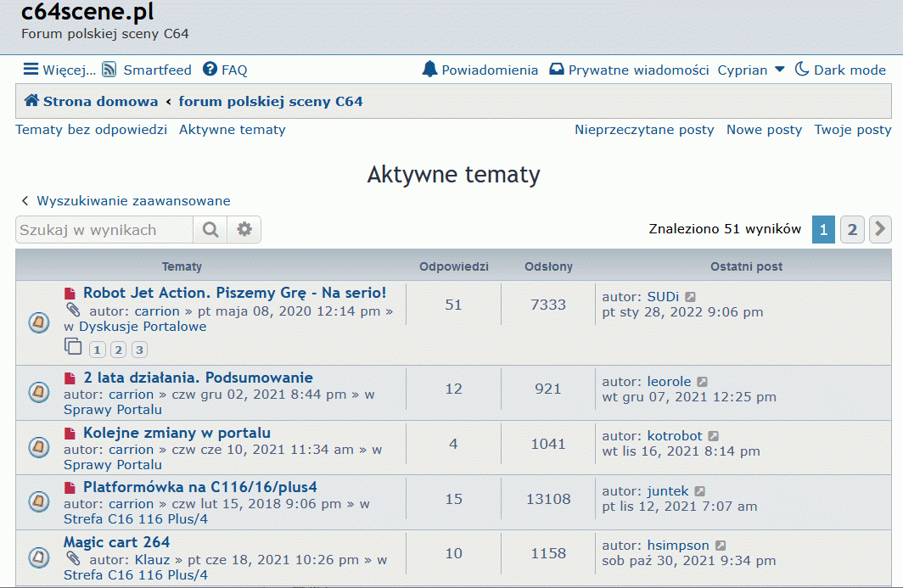Click unread post icon for Robot Jet Action
This screenshot has height=588, width=903.
pos(70,294)
